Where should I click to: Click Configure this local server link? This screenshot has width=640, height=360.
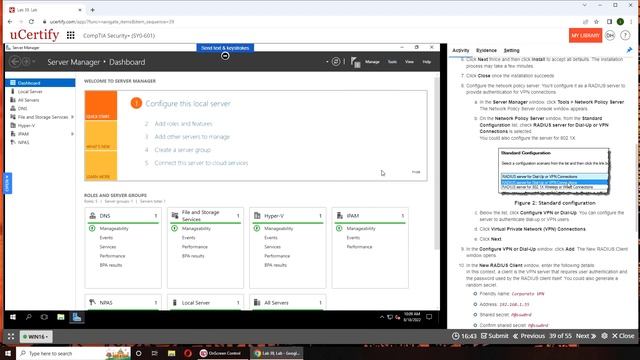(x=188, y=104)
